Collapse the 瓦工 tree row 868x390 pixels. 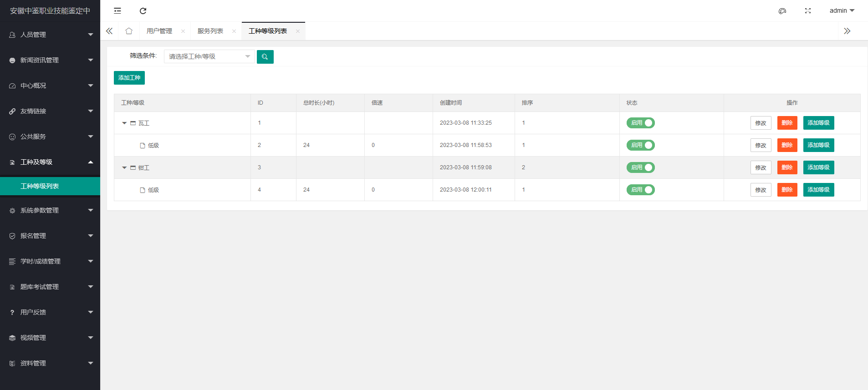[x=124, y=123]
